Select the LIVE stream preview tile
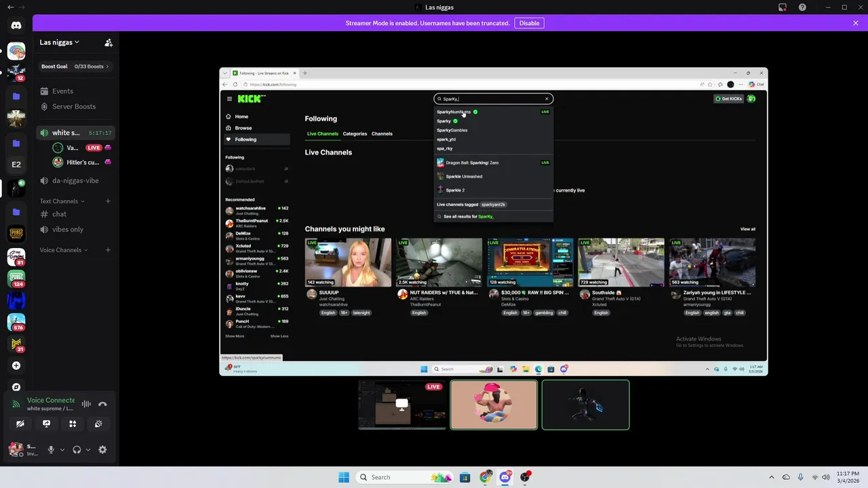 click(402, 405)
